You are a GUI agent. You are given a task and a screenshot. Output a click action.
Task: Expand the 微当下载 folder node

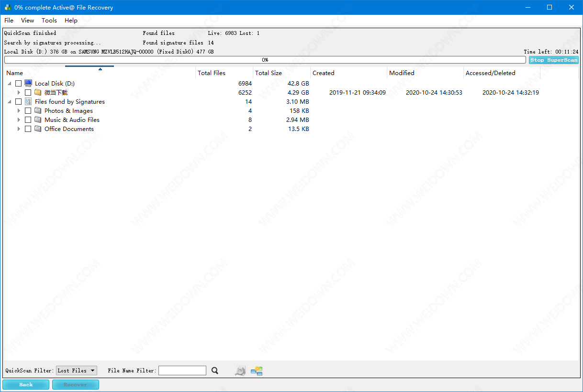click(19, 93)
